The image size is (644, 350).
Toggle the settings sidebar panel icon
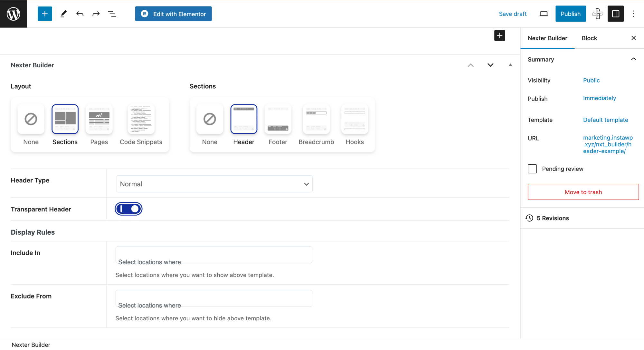[615, 14]
